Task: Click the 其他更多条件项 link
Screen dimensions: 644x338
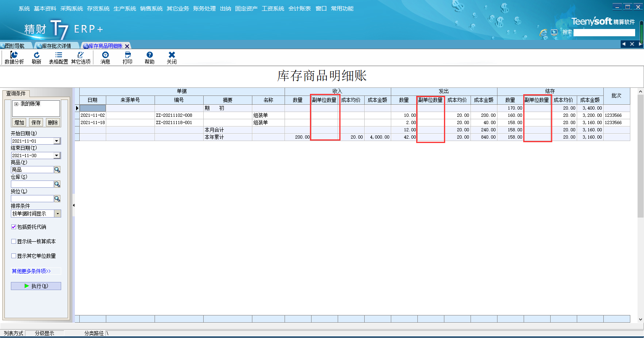Action: point(31,271)
